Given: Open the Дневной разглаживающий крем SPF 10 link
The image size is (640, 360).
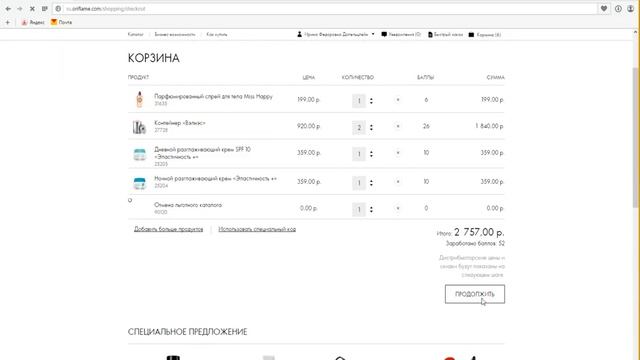Looking at the screenshot, I should pyautogui.click(x=202, y=153).
